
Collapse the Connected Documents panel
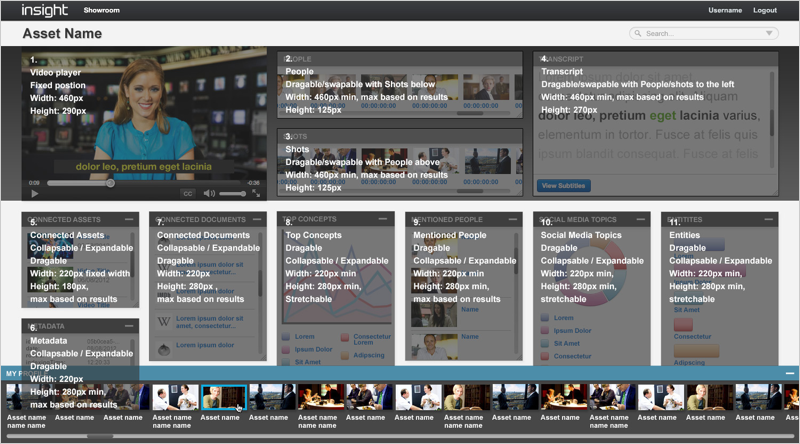click(257, 219)
